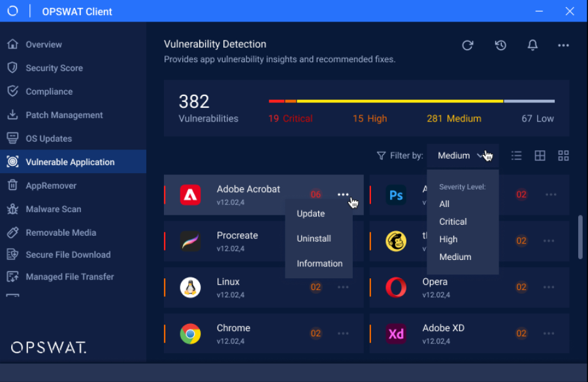The height and width of the screenshot is (382, 588).
Task: Open Chrome row's three-dot menu
Action: point(343,333)
